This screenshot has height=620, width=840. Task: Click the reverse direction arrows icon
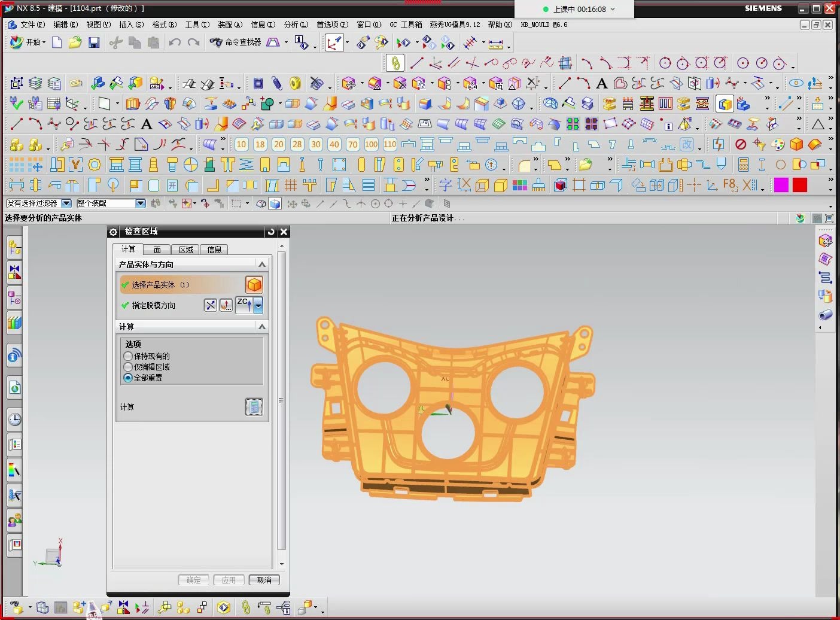pyautogui.click(x=211, y=306)
